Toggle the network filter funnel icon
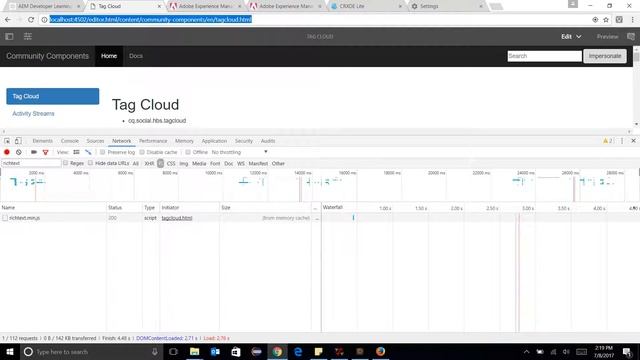The width and height of the screenshot is (640, 360). tap(45, 152)
